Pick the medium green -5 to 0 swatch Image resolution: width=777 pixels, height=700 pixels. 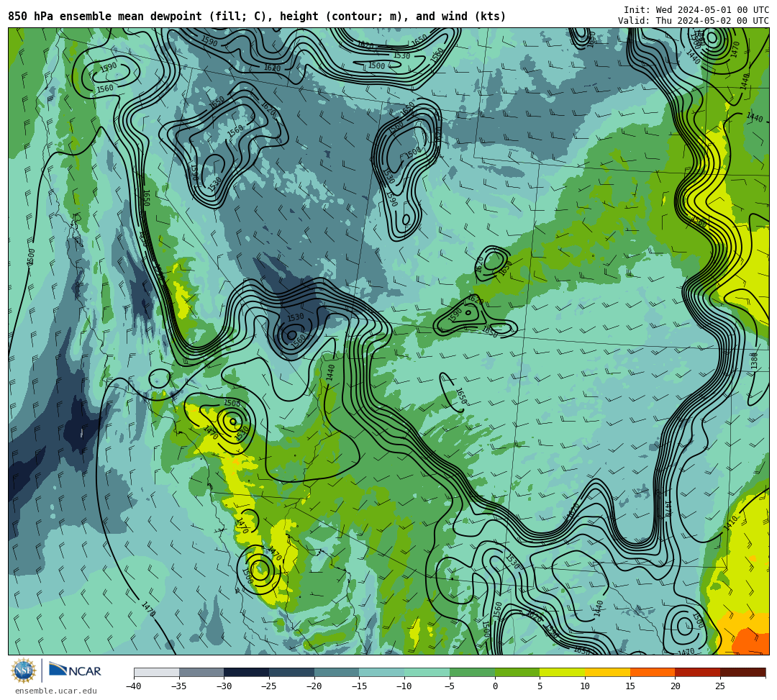472,672
